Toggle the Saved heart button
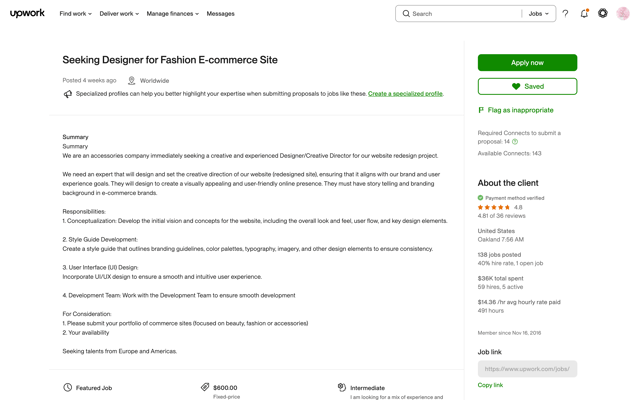 [527, 86]
